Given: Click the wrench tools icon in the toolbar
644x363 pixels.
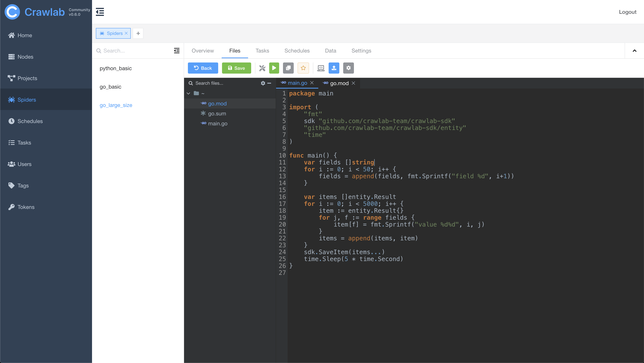Looking at the screenshot, I should pyautogui.click(x=262, y=68).
